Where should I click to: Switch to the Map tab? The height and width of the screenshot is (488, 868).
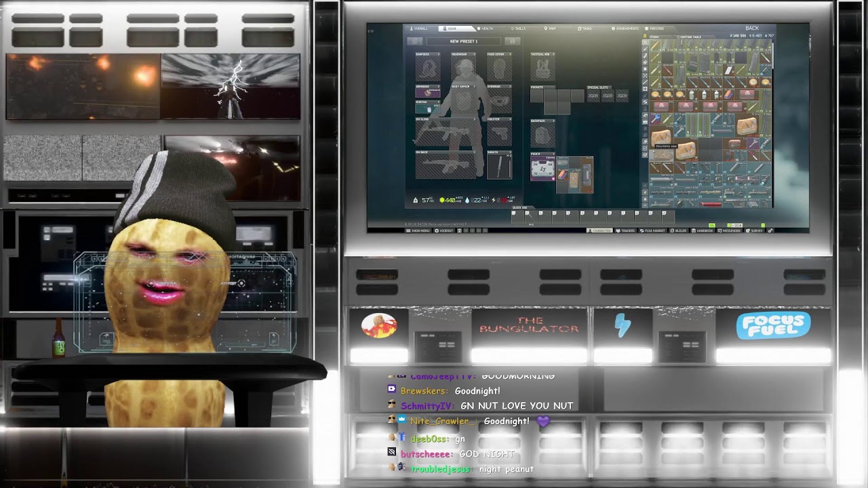[x=551, y=28]
